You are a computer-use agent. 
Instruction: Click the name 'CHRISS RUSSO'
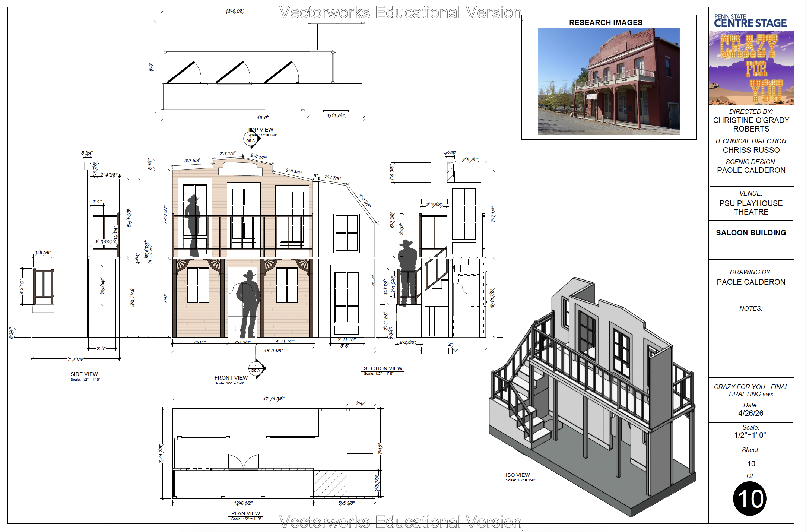pyautogui.click(x=751, y=150)
